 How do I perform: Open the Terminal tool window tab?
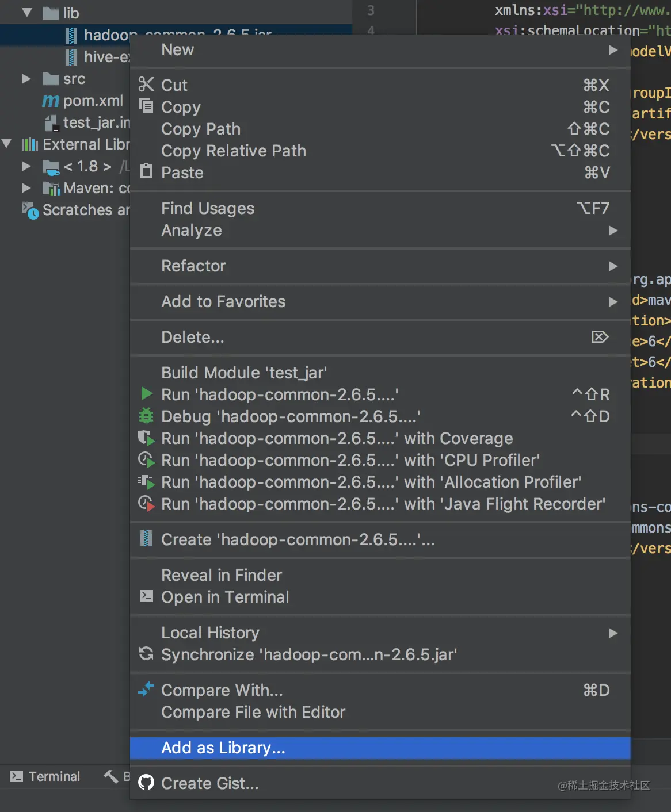coord(45,776)
